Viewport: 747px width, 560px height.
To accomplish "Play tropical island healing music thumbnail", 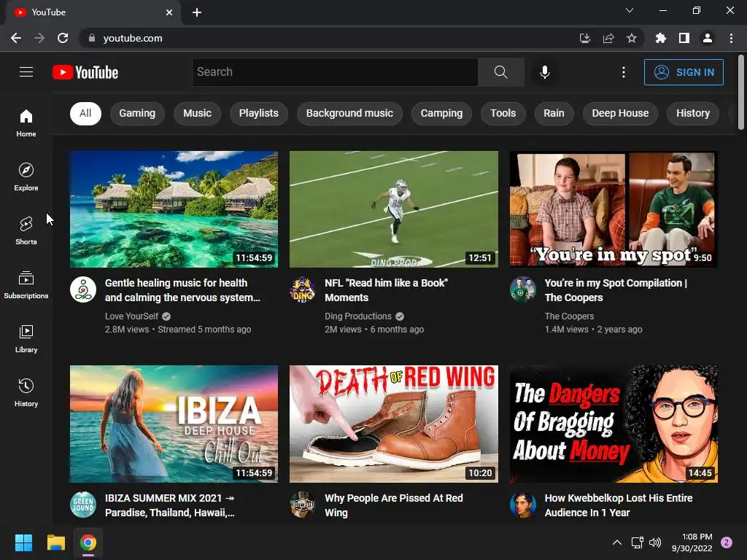I will pos(174,209).
